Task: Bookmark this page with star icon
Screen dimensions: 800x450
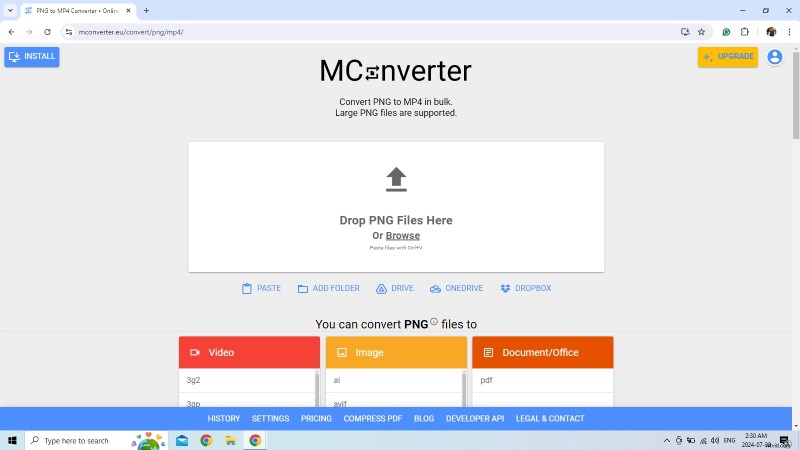Action: point(702,32)
